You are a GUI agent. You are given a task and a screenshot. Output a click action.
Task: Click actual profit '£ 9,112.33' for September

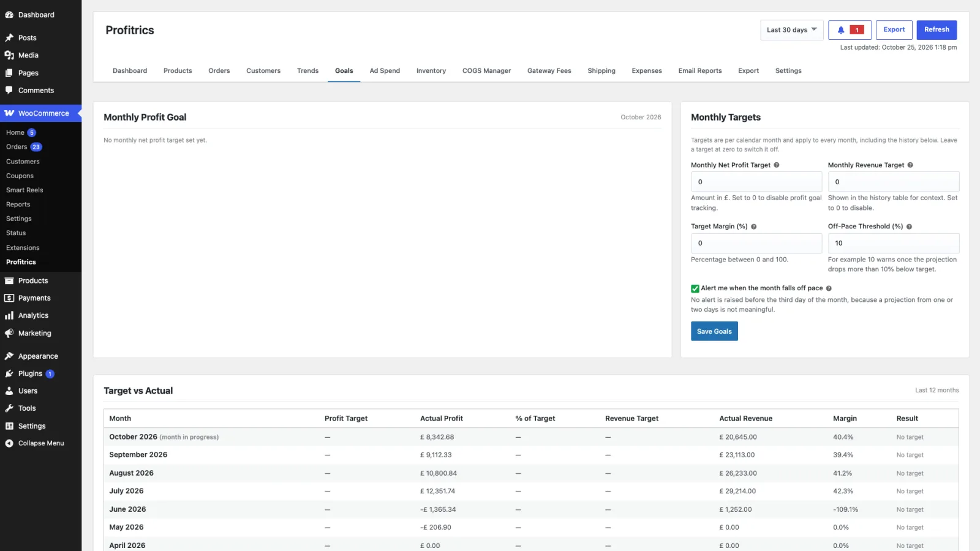tap(435, 455)
